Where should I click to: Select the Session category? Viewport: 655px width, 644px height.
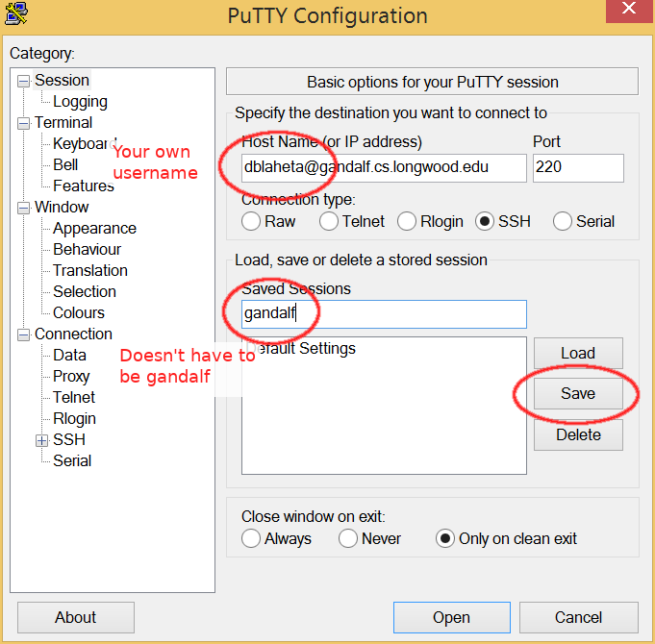(x=62, y=80)
